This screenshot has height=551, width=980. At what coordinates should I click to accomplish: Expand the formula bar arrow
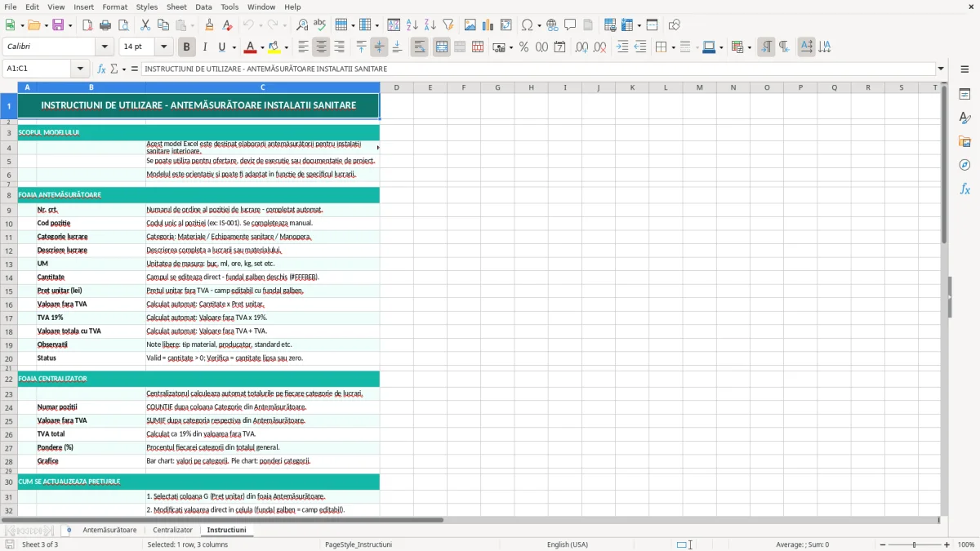click(x=941, y=69)
